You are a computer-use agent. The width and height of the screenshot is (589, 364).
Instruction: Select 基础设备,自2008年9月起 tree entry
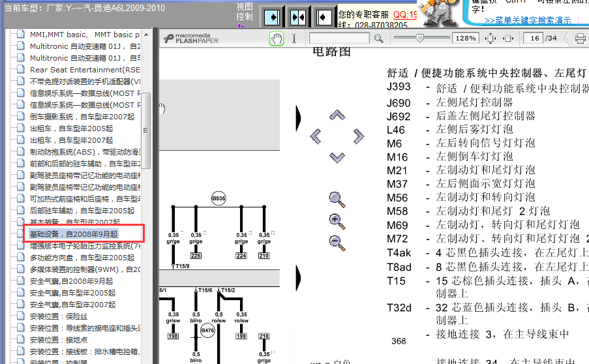[74, 234]
